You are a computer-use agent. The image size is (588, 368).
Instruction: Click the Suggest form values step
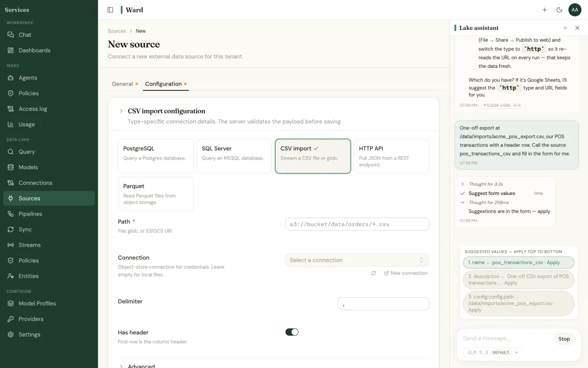[491, 193]
